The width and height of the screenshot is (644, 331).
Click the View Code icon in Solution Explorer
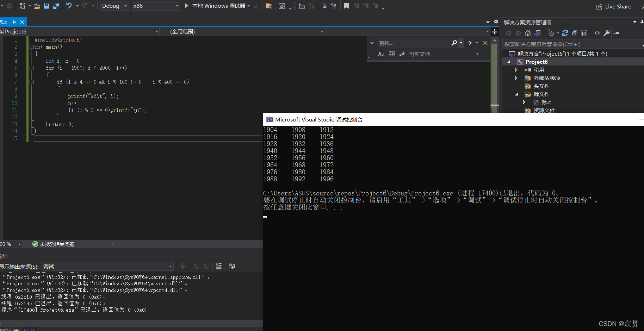(x=597, y=33)
